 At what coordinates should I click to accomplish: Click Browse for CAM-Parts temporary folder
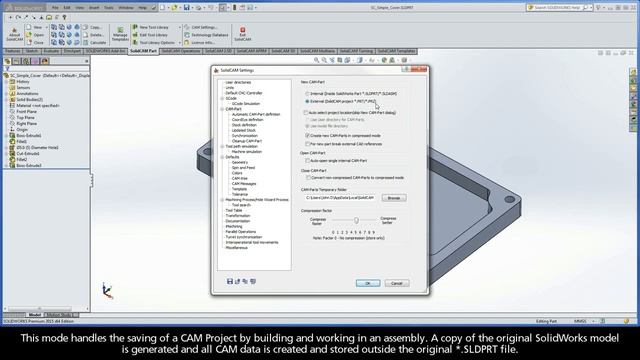[x=394, y=198]
